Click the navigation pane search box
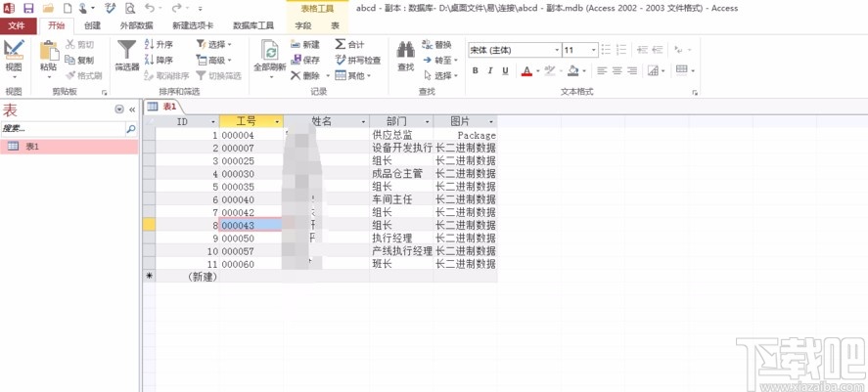The height and width of the screenshot is (392, 868). coord(63,128)
